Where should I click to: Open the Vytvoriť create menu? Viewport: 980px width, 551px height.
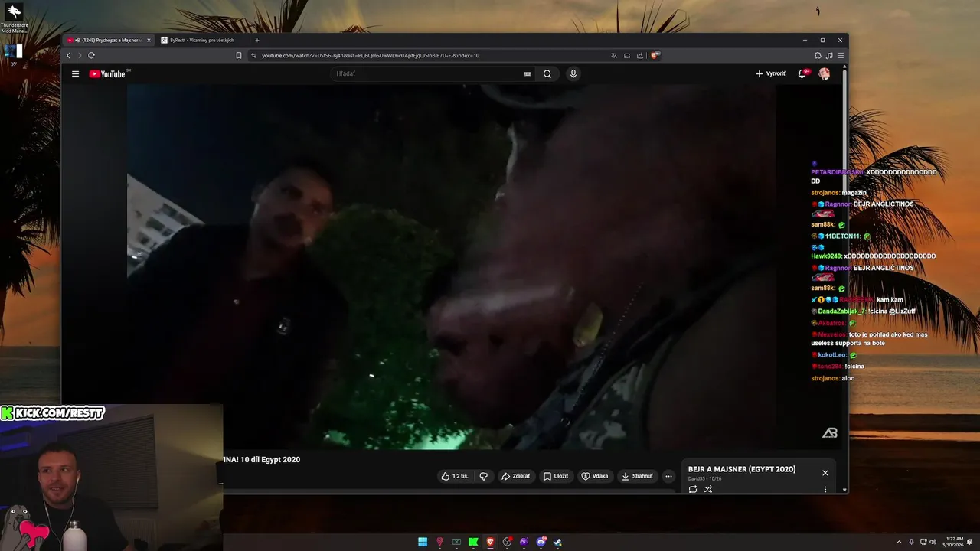[770, 73]
